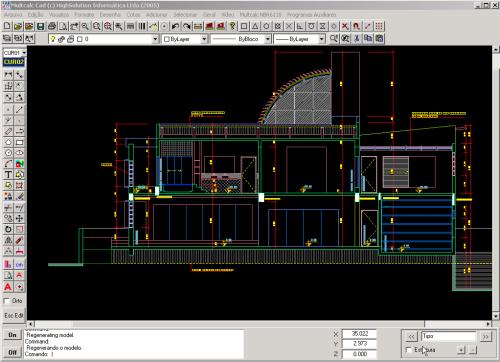Image resolution: width=500 pixels, height=362 pixels.
Task: Toggle the layer 0 lock icon
Action: (x=70, y=39)
